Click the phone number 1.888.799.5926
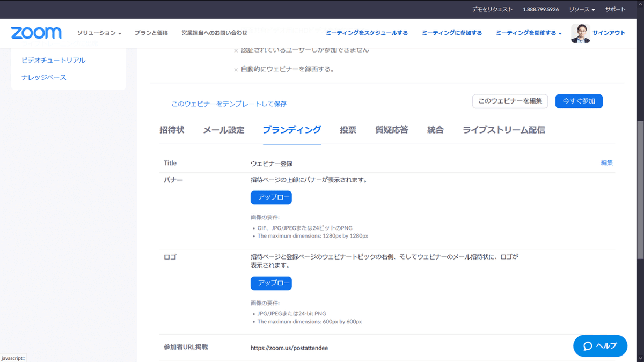 [541, 9]
